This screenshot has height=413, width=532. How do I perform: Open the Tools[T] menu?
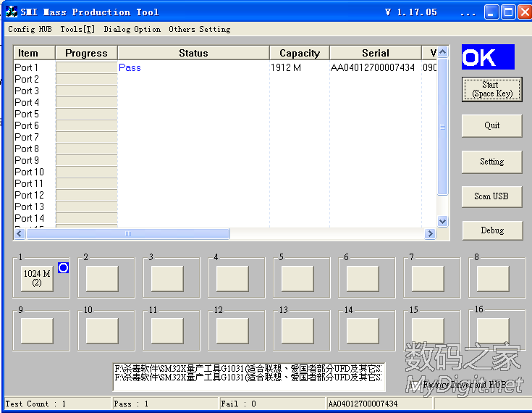(77, 29)
